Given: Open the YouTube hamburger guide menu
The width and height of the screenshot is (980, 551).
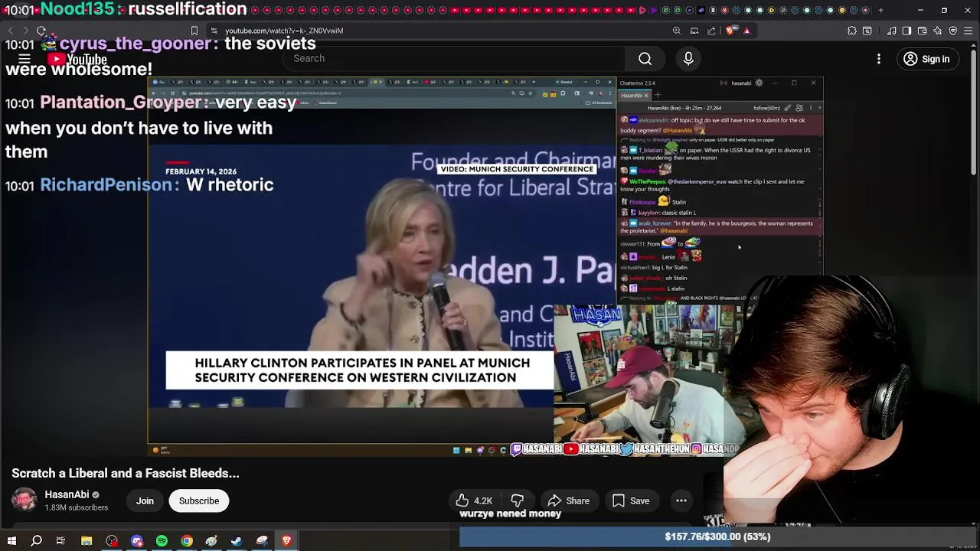Looking at the screenshot, I should coord(24,59).
